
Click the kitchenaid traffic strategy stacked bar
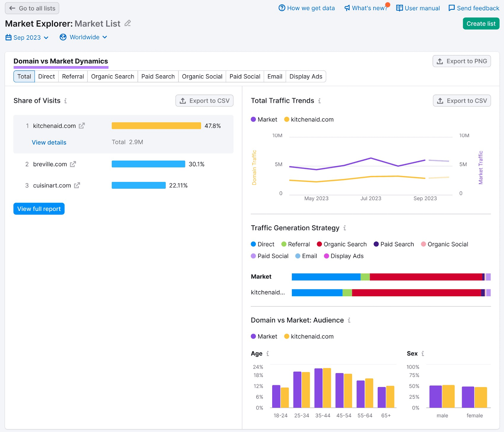[x=391, y=293]
